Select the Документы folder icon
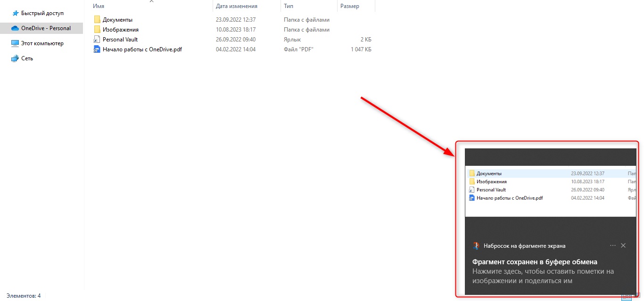Viewport: 644px width, 301px height. [x=97, y=20]
